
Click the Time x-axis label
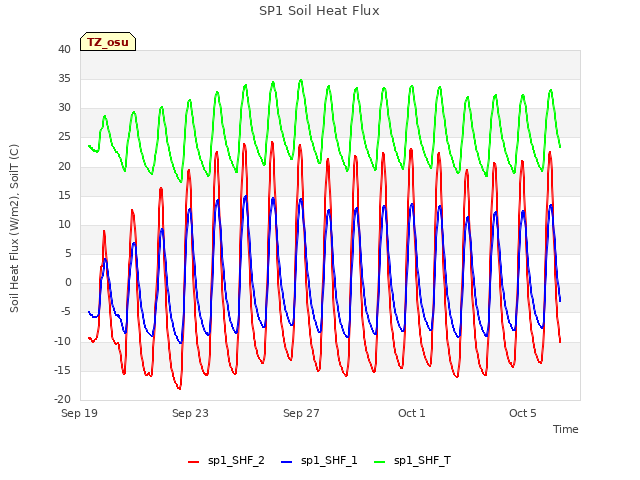(565, 429)
